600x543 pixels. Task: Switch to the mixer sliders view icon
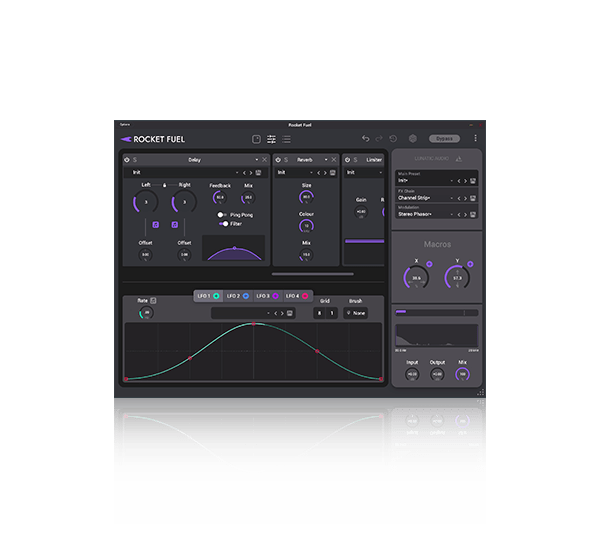(271, 139)
